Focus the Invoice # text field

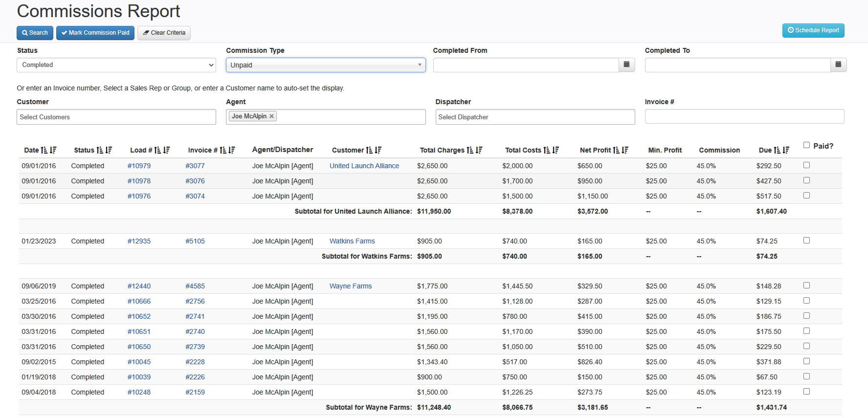[x=744, y=117]
